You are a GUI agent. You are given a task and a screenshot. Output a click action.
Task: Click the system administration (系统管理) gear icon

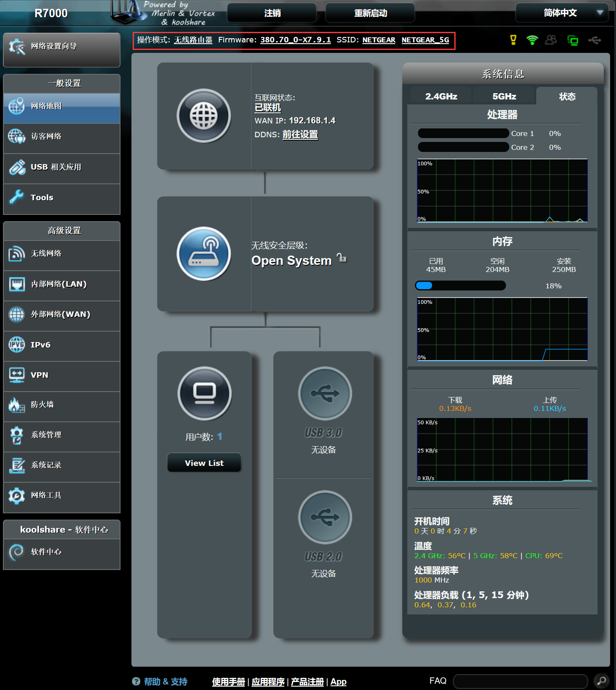click(x=17, y=435)
